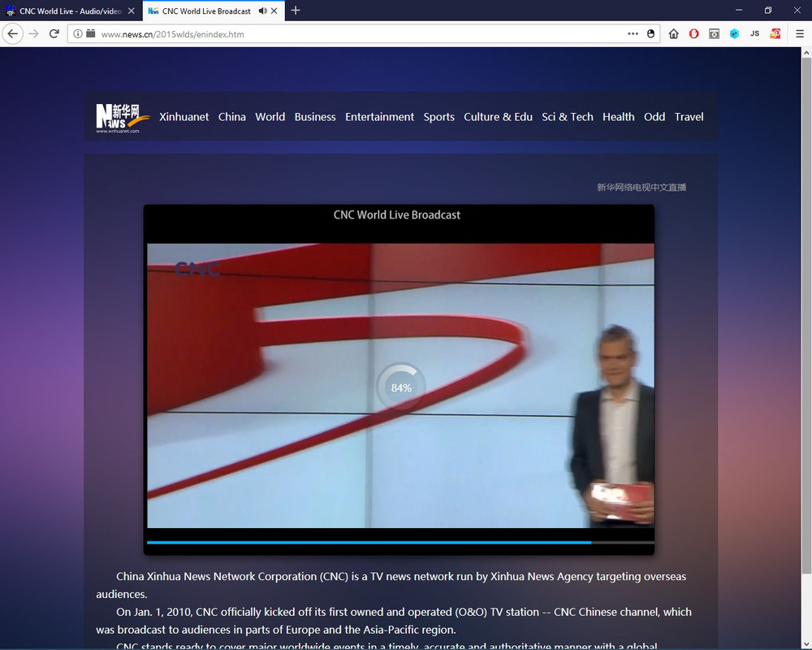Screen dimensions: 812x650
Task: Open the red Opera-style extension icon
Action: pyautogui.click(x=694, y=34)
